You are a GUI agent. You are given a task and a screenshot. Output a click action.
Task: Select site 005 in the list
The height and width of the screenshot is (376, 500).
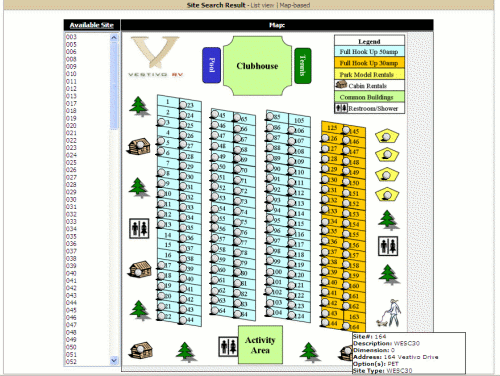tap(71, 44)
